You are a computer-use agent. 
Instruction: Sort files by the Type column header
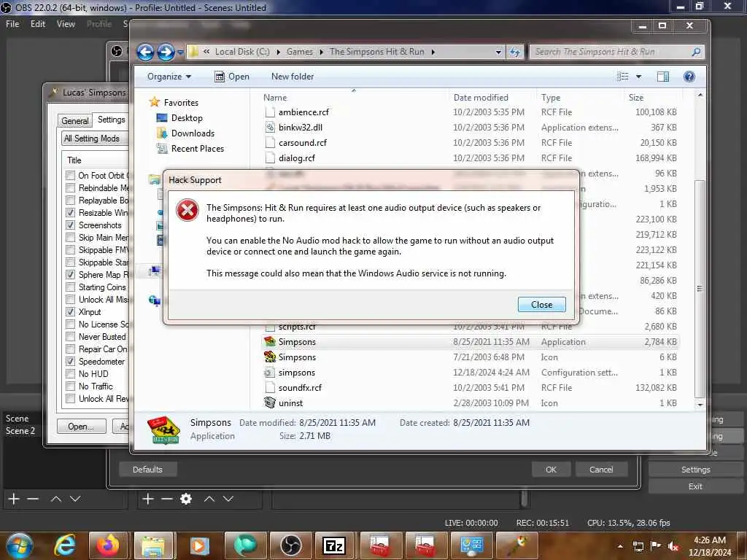551,97
